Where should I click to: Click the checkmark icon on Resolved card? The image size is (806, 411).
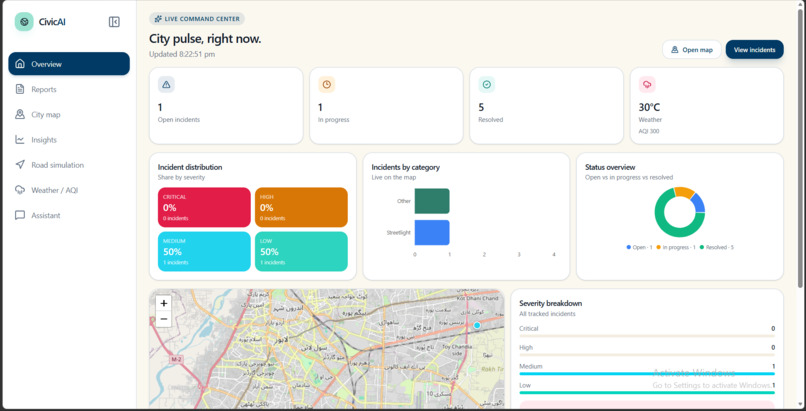tap(487, 84)
